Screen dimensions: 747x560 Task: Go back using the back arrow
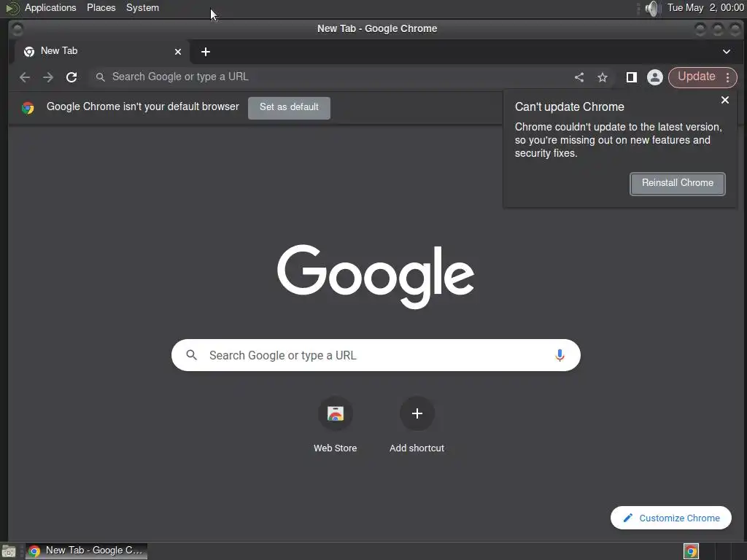coord(25,77)
